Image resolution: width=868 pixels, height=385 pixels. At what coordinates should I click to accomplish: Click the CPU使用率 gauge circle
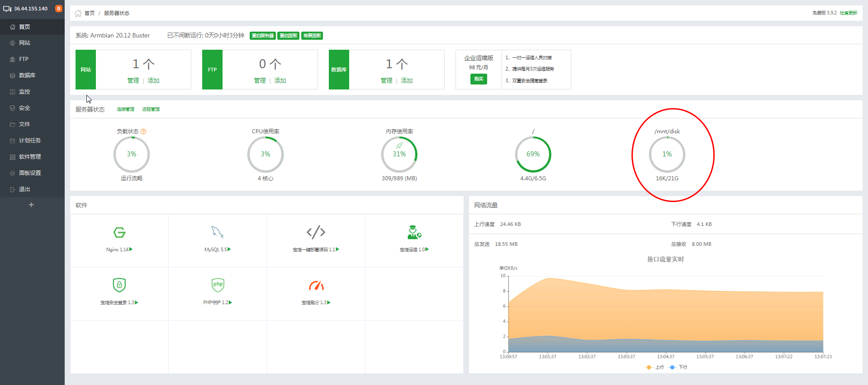click(x=266, y=154)
